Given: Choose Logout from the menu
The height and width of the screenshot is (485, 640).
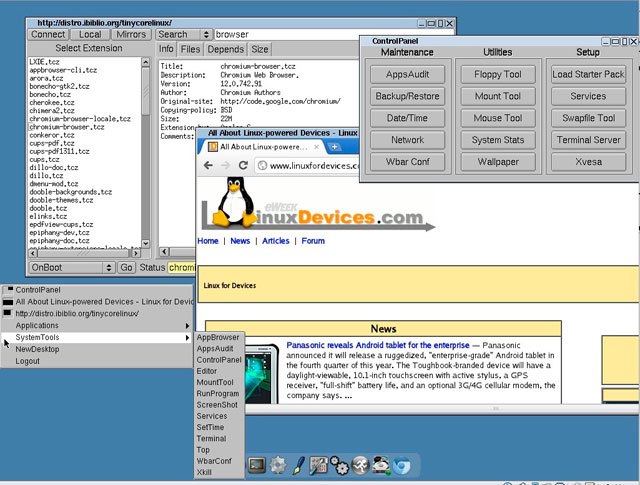Looking at the screenshot, I should point(97,361).
